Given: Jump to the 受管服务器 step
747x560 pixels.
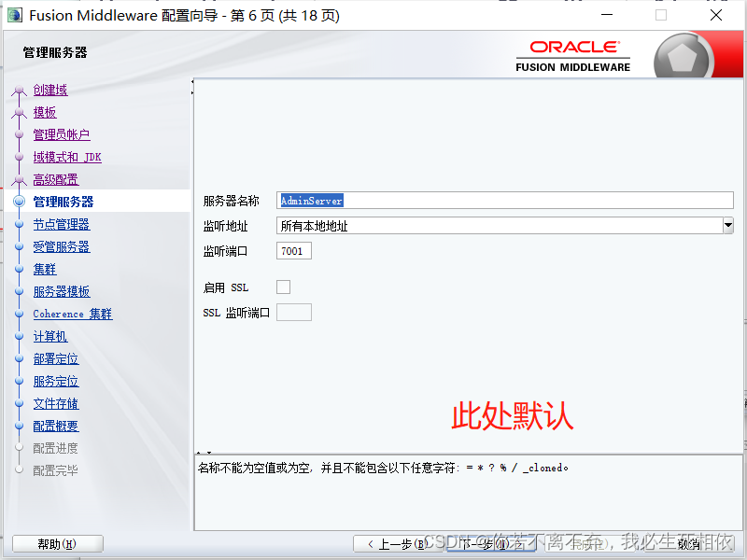Looking at the screenshot, I should coord(62,246).
